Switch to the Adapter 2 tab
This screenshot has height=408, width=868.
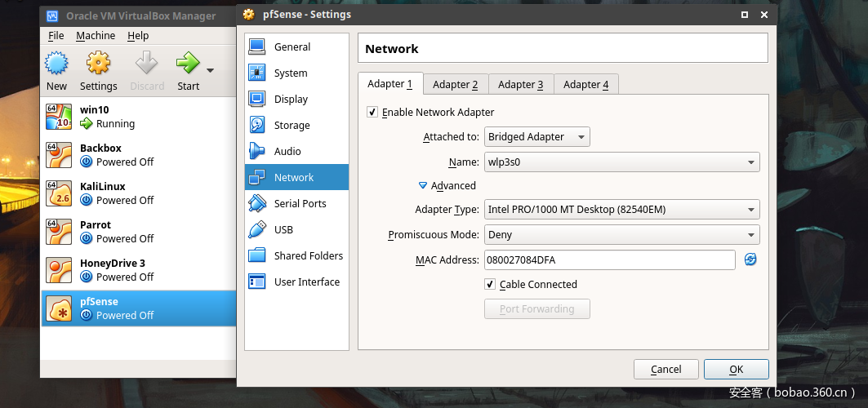click(455, 84)
